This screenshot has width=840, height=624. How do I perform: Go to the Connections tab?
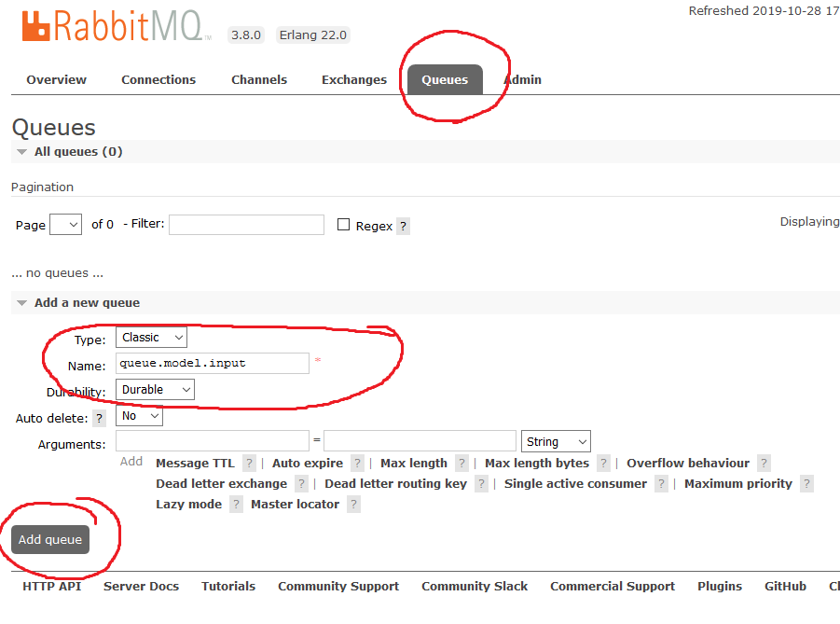point(158,80)
